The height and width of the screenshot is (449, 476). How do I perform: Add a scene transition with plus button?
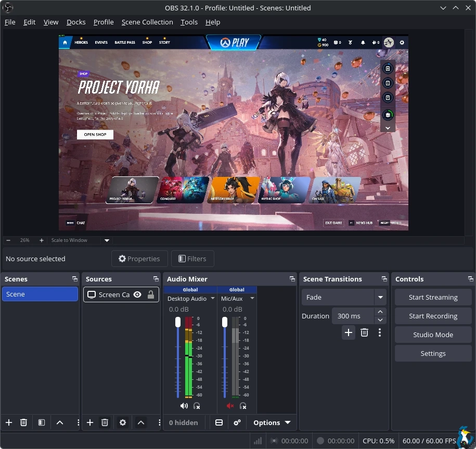(x=349, y=332)
